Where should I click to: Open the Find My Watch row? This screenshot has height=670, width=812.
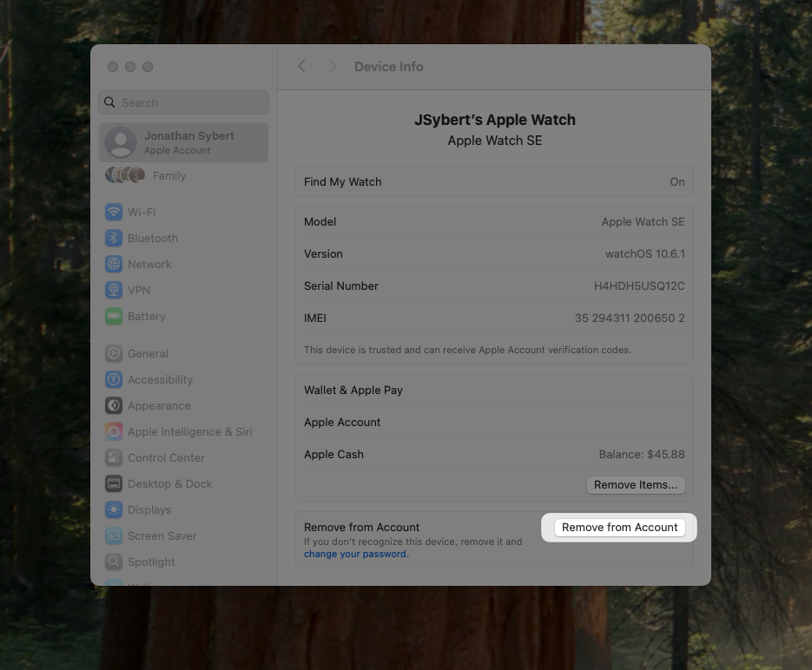click(493, 182)
